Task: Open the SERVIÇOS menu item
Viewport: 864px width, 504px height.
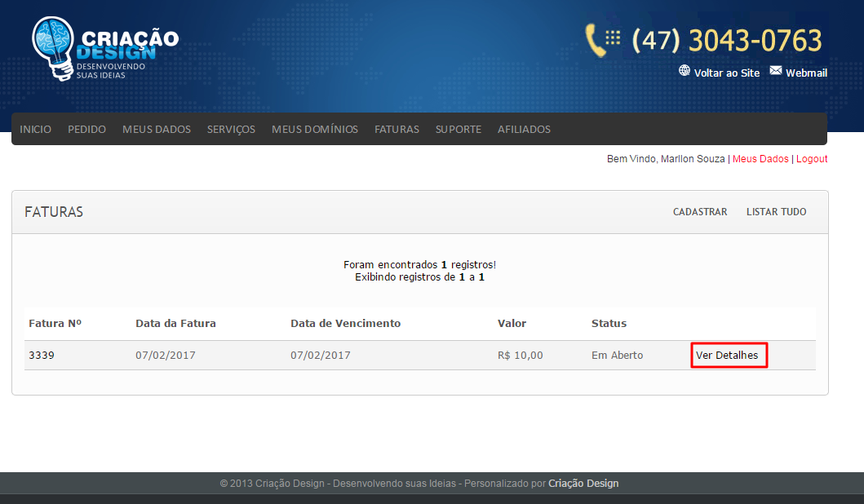Action: 231,129
